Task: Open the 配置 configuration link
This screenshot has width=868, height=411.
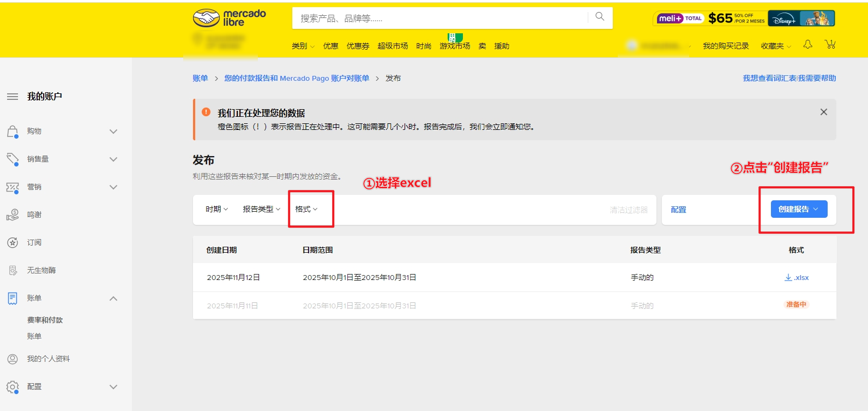Action: tap(678, 210)
